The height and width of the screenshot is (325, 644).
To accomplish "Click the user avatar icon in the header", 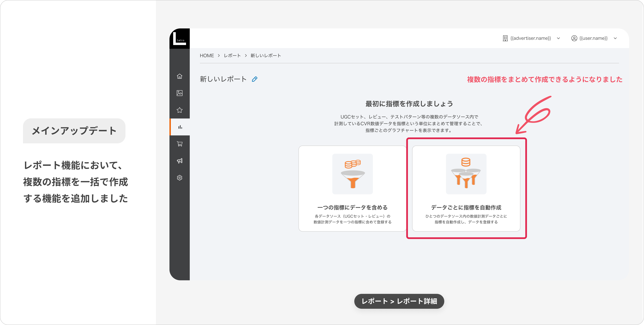I will 574,38.
